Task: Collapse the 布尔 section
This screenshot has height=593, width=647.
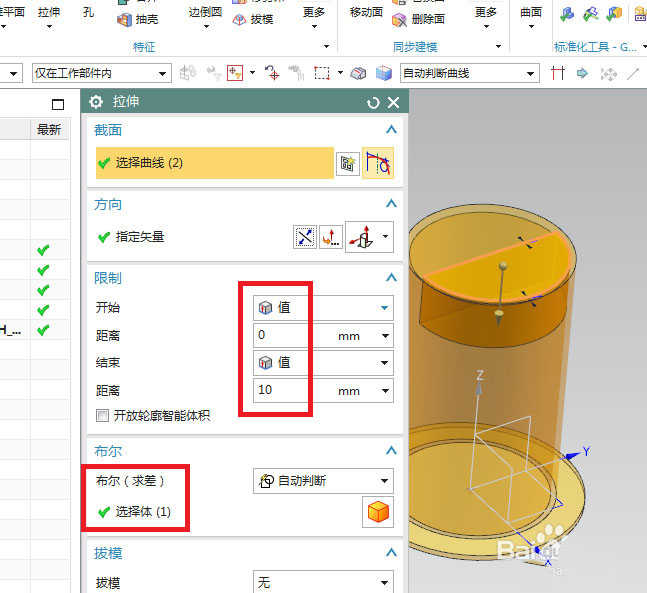Action: 391,450
